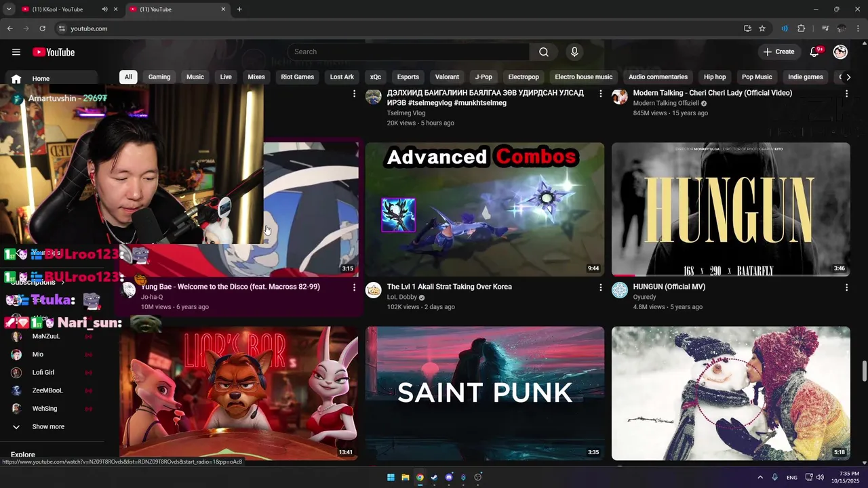Click the Home sidebar icon
This screenshot has width=868, height=488.
point(16,79)
